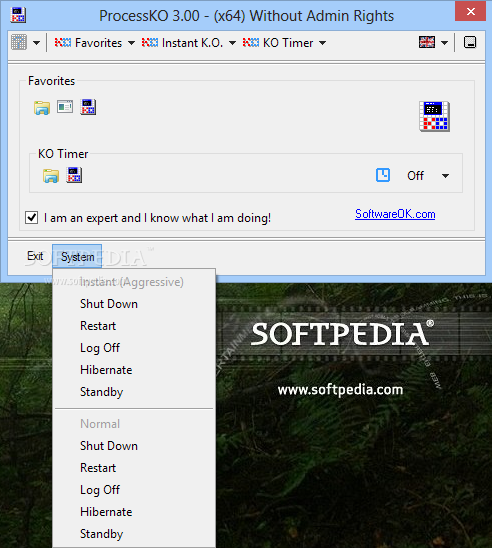Select Shut Down under Normal
Viewport: 492px width, 548px height.
(x=134, y=446)
